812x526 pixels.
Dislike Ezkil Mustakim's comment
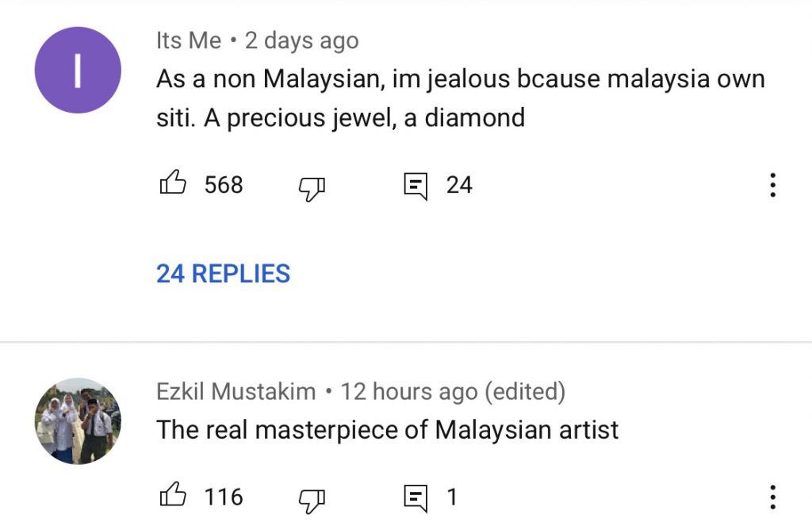click(x=312, y=499)
